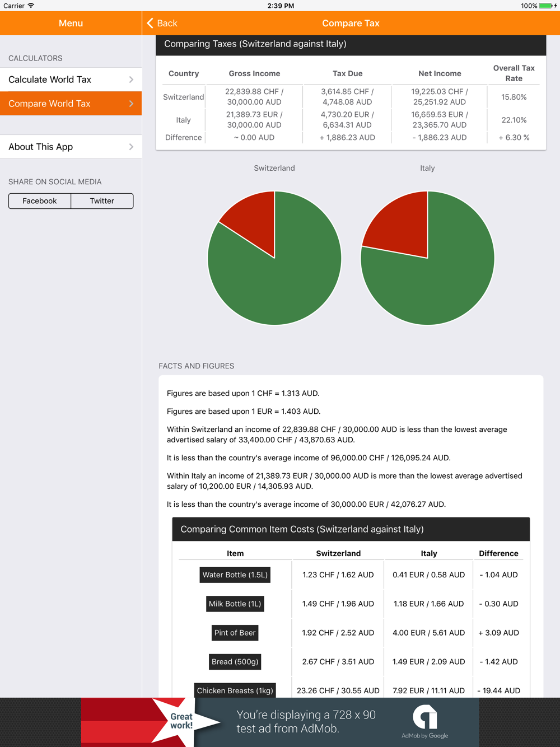Select Compare World Tax menu item

point(71,104)
